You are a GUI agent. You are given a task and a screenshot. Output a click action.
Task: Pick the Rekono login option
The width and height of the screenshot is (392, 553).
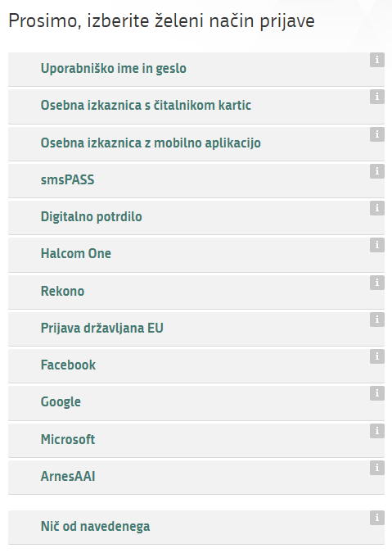click(196, 292)
